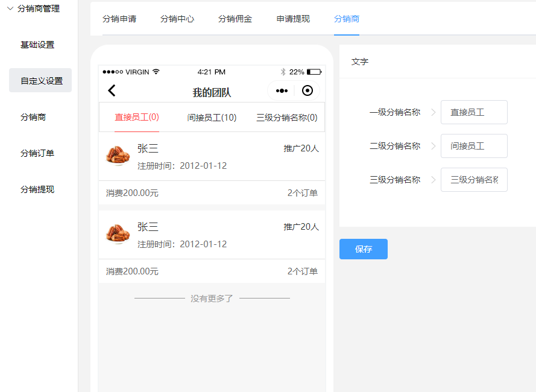
Task: Click the arrow beside 一级分销名称
Action: click(x=433, y=112)
